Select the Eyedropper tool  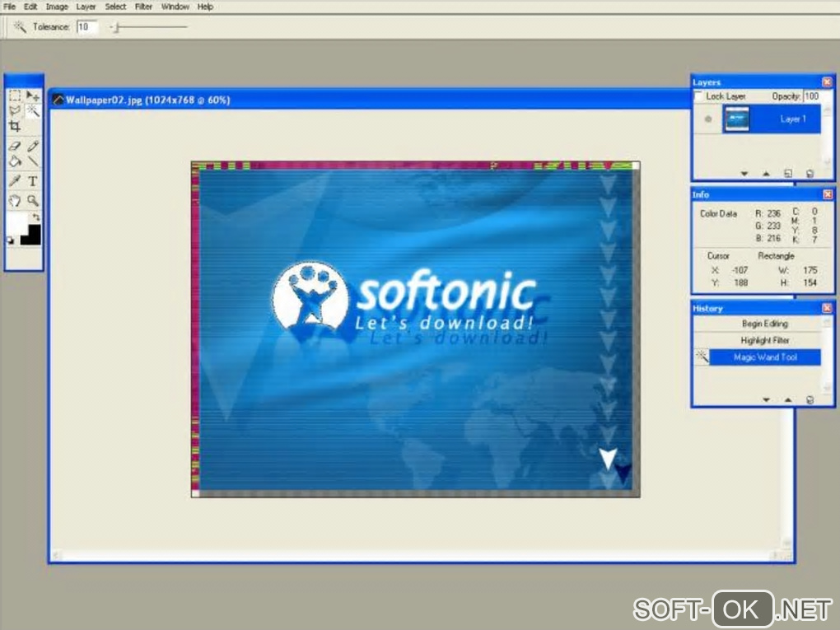click(15, 181)
